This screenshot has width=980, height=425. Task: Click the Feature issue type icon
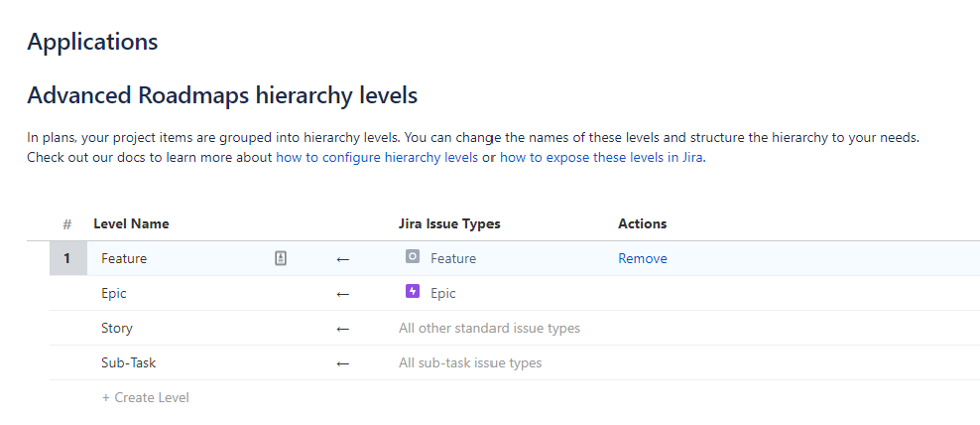pos(413,256)
